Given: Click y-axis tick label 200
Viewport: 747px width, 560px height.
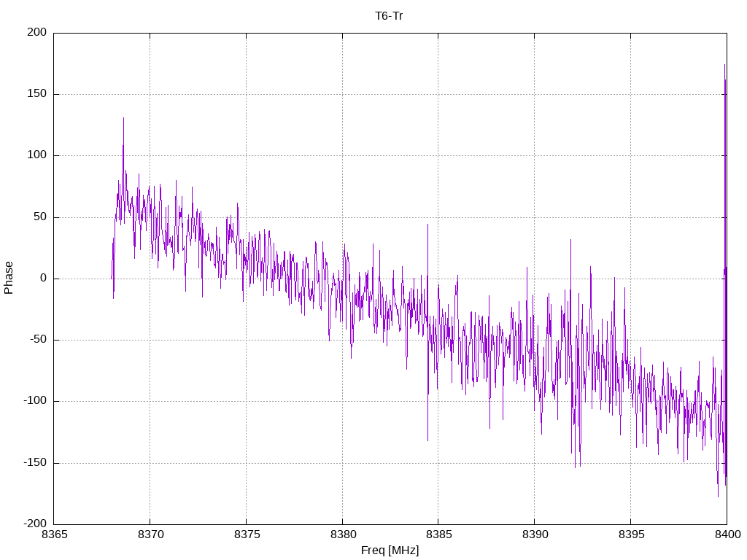Looking at the screenshot, I should (x=37, y=32).
